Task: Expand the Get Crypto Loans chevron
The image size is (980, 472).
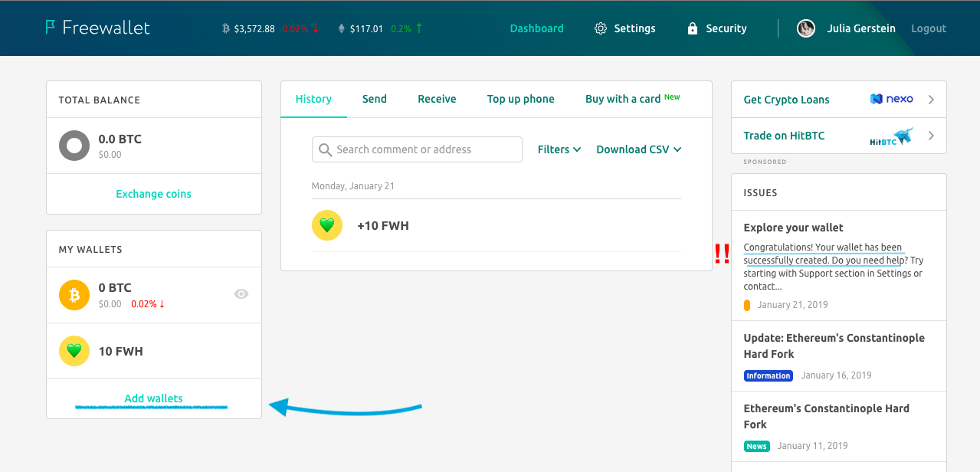Action: point(931,100)
